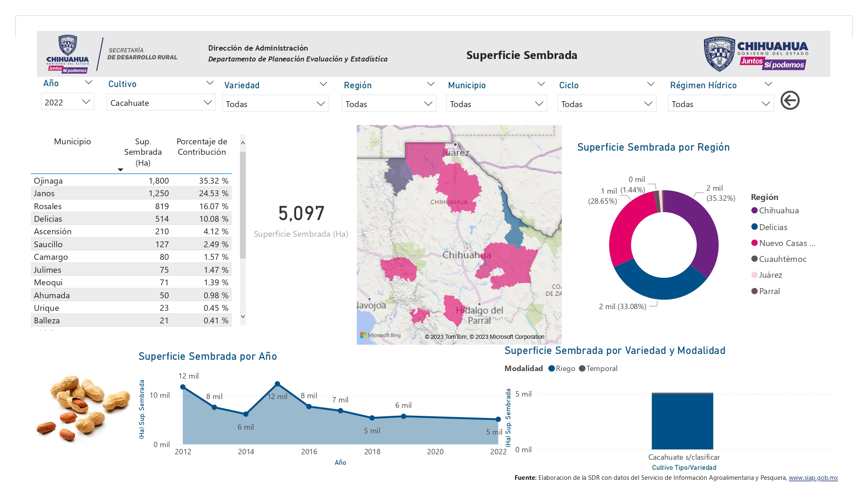Select the Janos row in the table

coord(131,193)
